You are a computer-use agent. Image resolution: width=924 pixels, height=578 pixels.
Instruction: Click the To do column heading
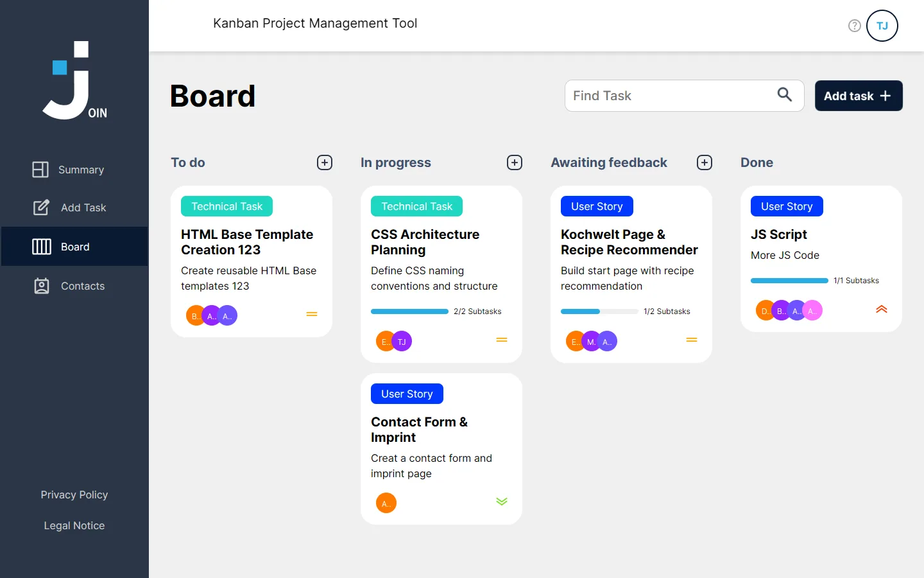[188, 162]
